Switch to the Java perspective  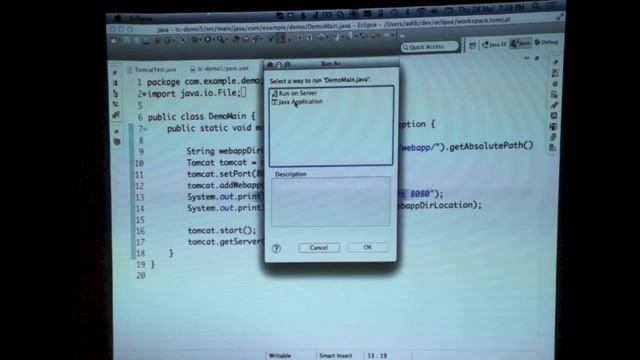pyautogui.click(x=520, y=43)
